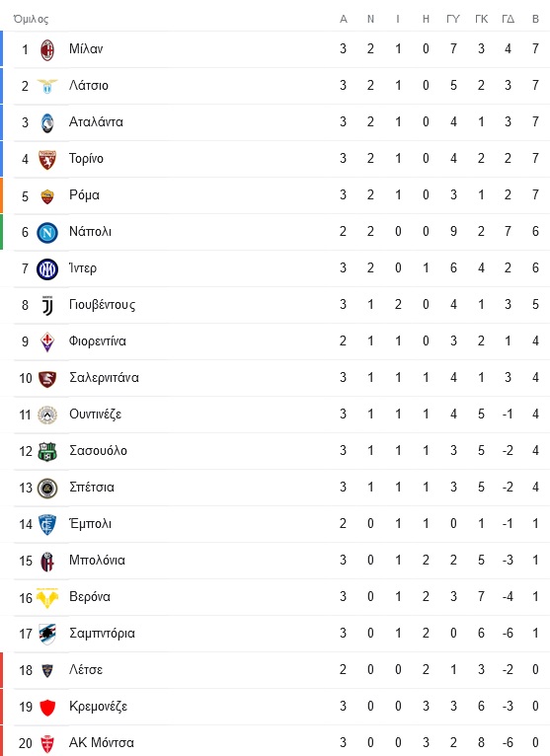This screenshot has width=550, height=756.
Task: Click the Όμιλος column header
Action: pos(31,20)
